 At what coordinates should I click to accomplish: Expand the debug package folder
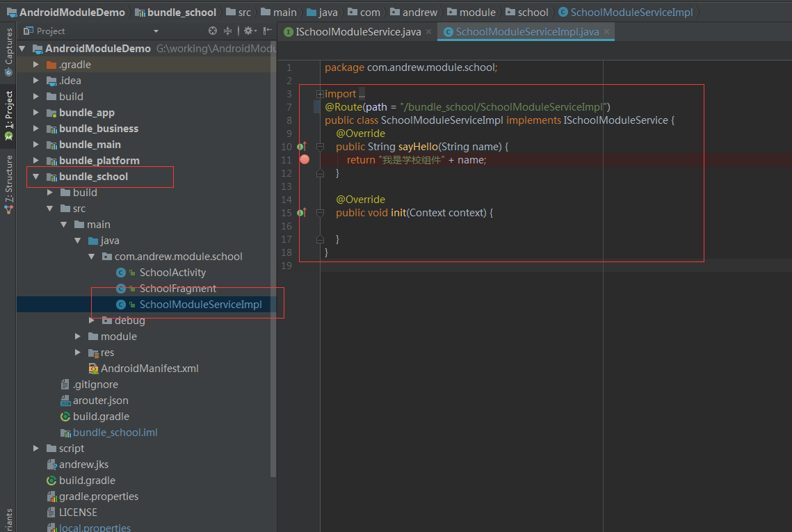(92, 321)
